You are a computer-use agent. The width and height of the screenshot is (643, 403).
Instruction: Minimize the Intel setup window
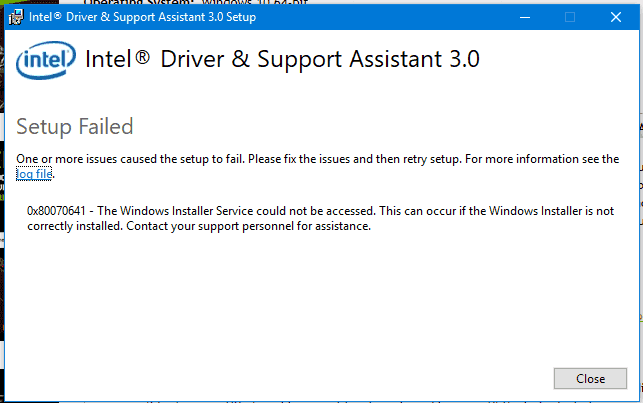525,17
